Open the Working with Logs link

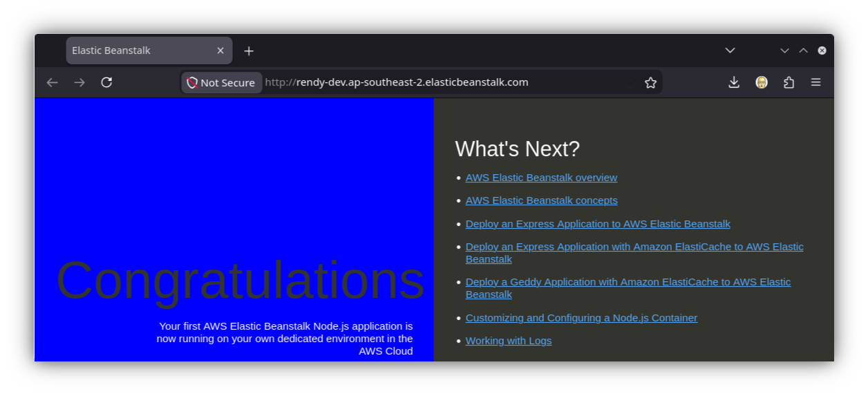pos(509,341)
